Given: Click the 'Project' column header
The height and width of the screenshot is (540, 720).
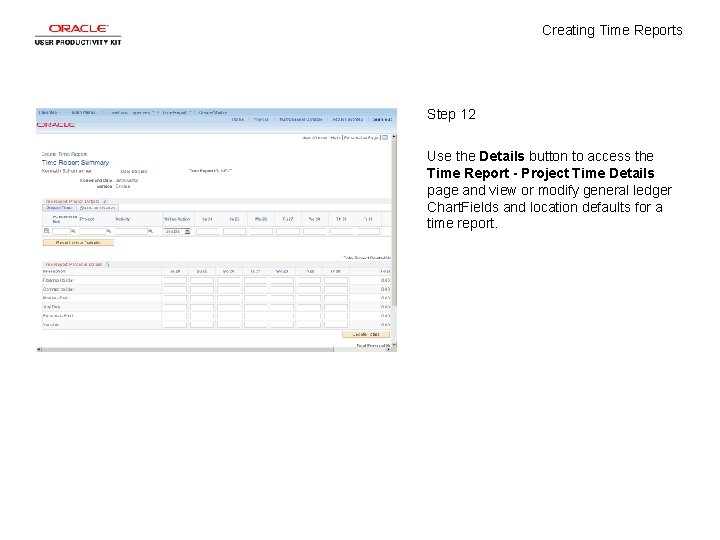Looking at the screenshot, I should coord(87,219).
